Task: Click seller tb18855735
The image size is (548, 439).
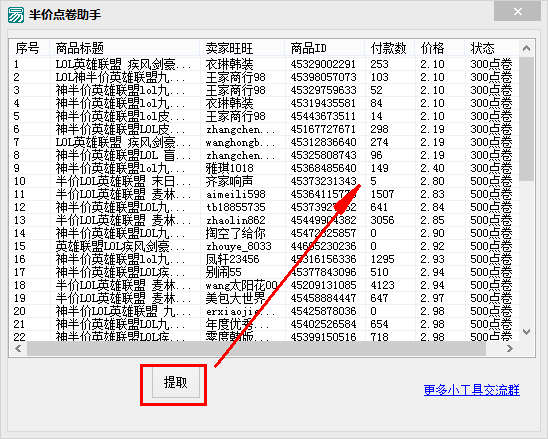Action: pos(236,207)
